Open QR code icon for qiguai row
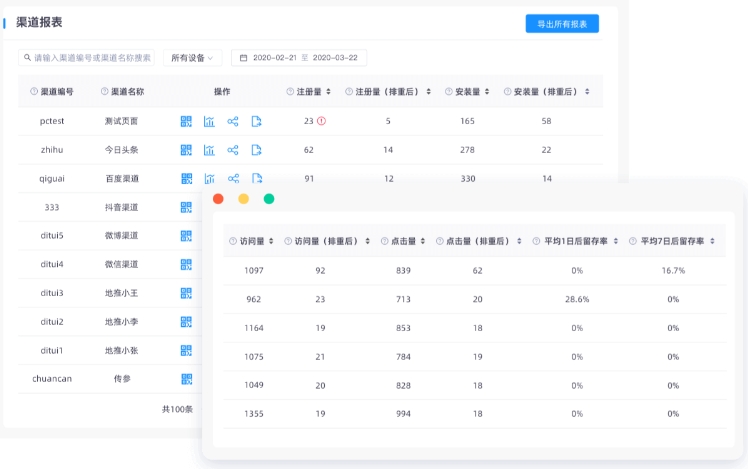 point(187,178)
